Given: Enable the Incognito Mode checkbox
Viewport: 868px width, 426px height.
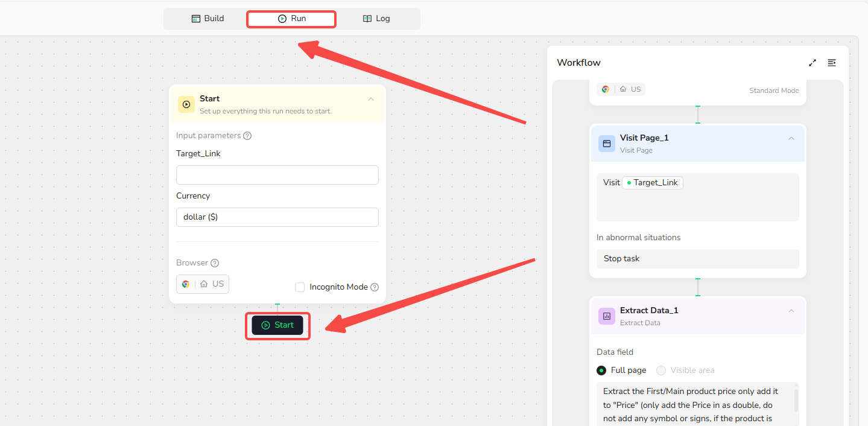Looking at the screenshot, I should [300, 287].
